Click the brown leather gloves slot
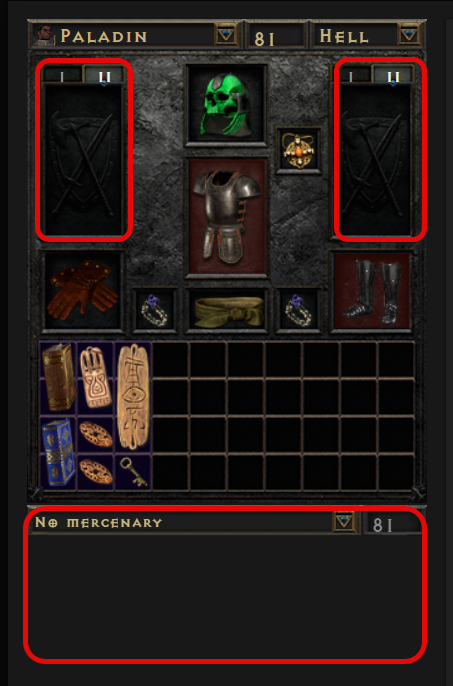 click(82, 290)
